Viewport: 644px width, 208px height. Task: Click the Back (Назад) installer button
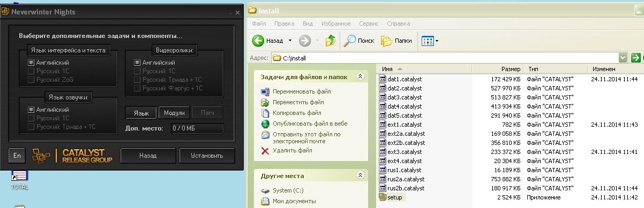tap(148, 156)
